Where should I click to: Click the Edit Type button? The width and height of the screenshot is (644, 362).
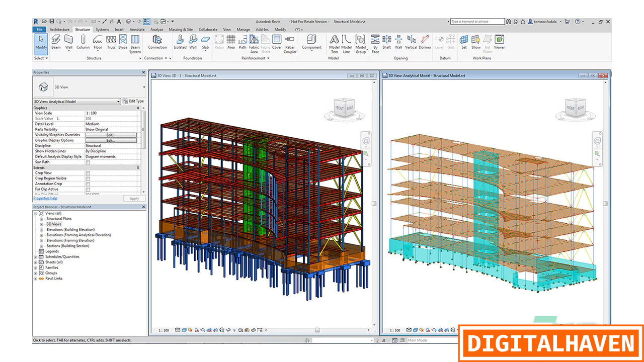(133, 102)
